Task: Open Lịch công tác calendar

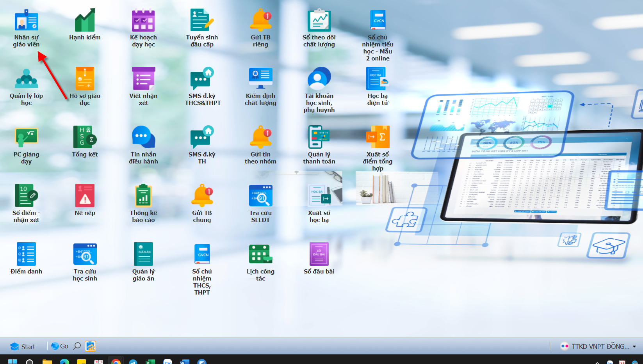Action: click(260, 254)
